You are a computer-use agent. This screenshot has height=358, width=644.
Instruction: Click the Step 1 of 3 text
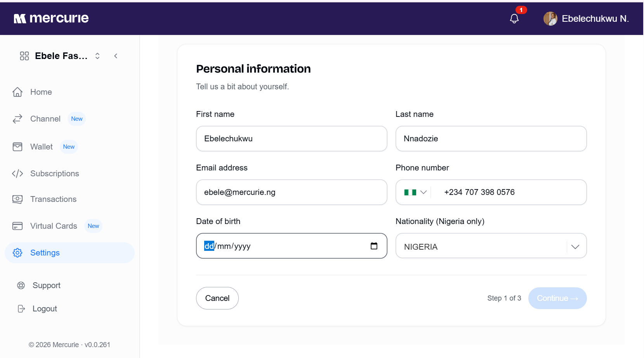(504, 298)
